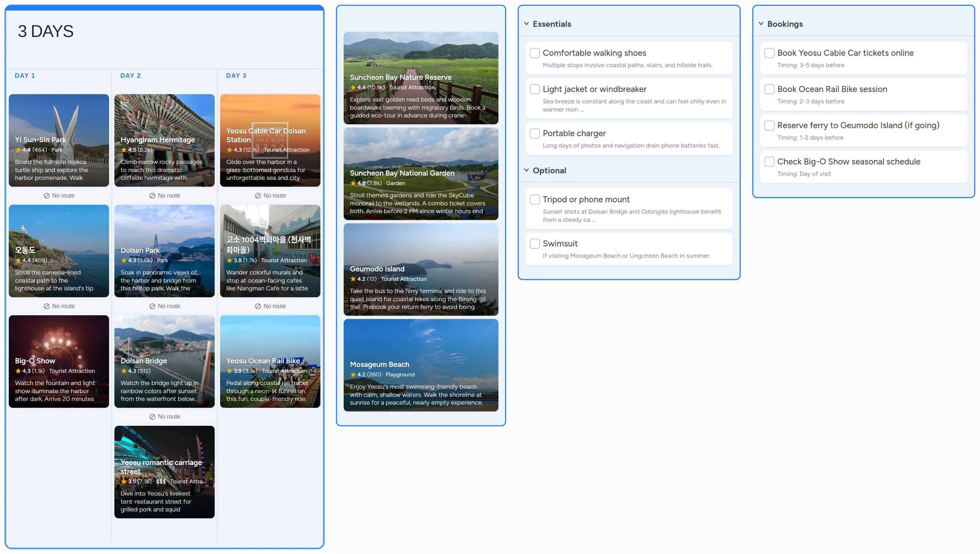Check Book Yeosu Cable Car tickets online
The image size is (980, 554).
[769, 53]
